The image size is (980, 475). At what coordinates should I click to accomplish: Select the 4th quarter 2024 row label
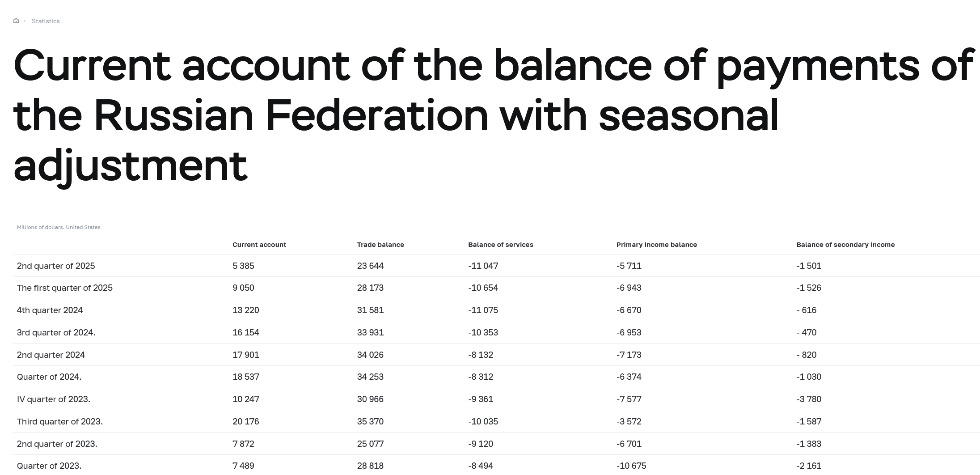click(x=50, y=310)
